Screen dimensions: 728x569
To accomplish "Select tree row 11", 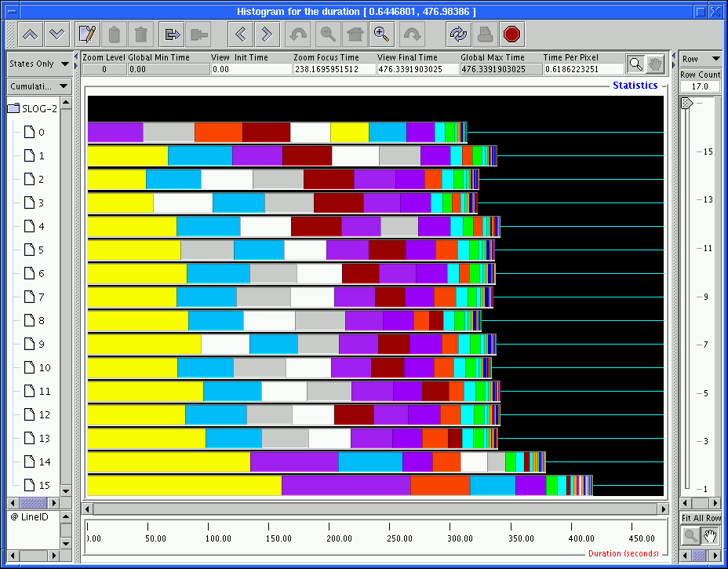I will (x=37, y=391).
